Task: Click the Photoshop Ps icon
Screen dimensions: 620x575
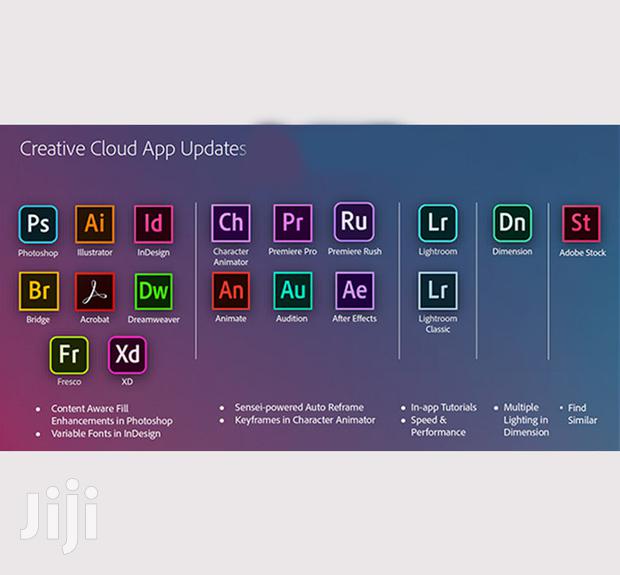Action: point(38,224)
